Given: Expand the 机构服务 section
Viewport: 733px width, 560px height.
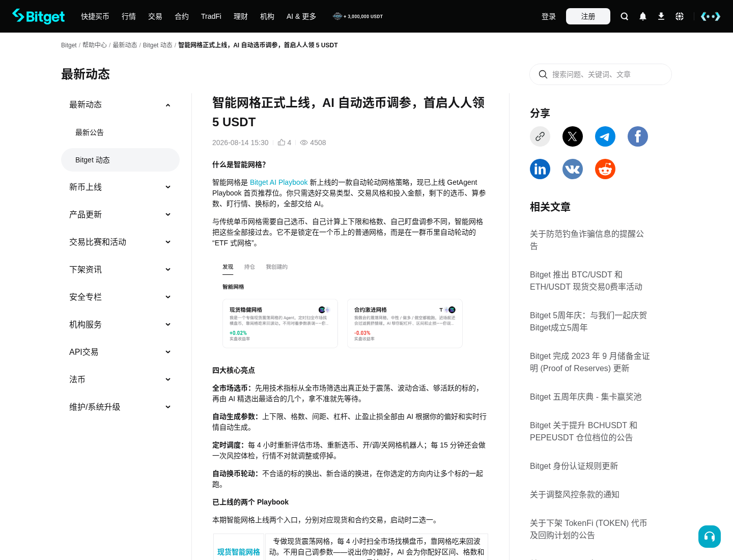Looking at the screenshot, I should (168, 324).
